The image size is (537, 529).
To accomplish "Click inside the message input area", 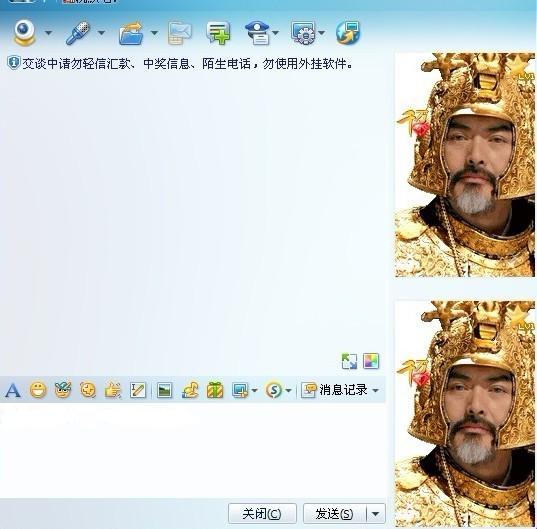I will 193,450.
